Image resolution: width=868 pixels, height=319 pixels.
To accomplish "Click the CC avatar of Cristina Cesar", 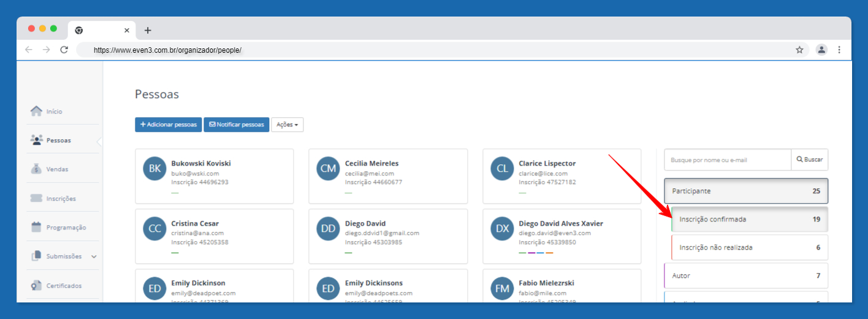I will 154,228.
